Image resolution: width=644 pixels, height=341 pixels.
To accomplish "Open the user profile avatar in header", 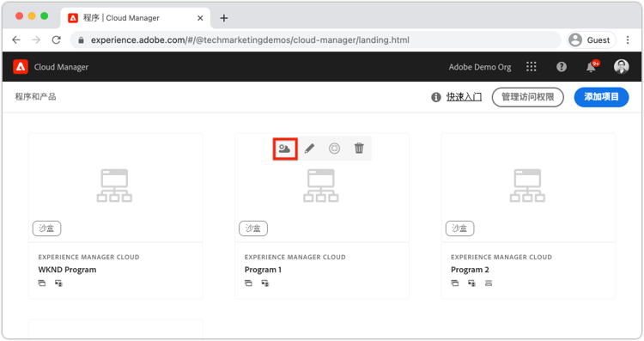I will tap(622, 66).
